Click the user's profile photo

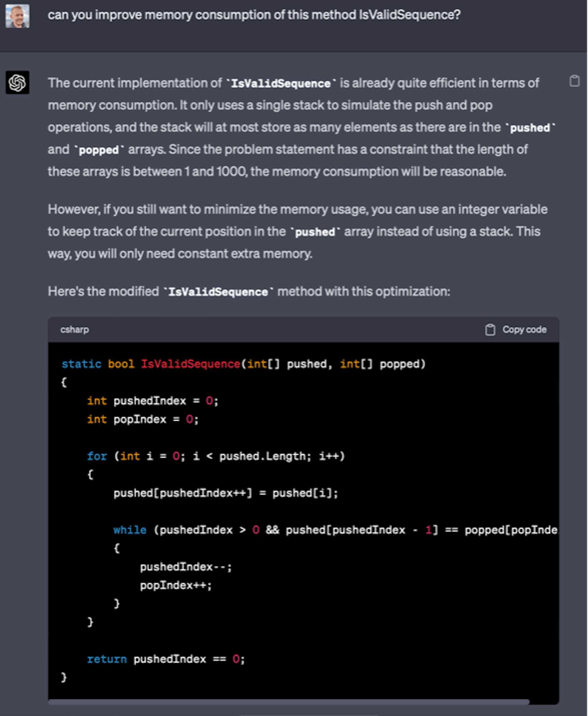(x=17, y=16)
